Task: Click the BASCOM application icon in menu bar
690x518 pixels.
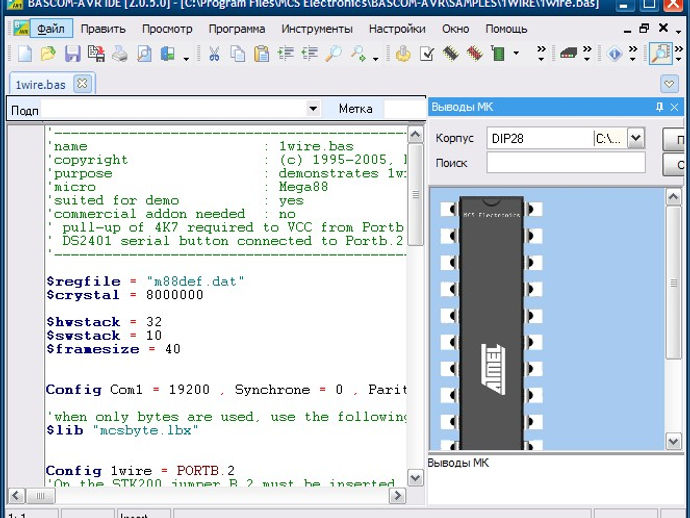Action: tap(21, 29)
